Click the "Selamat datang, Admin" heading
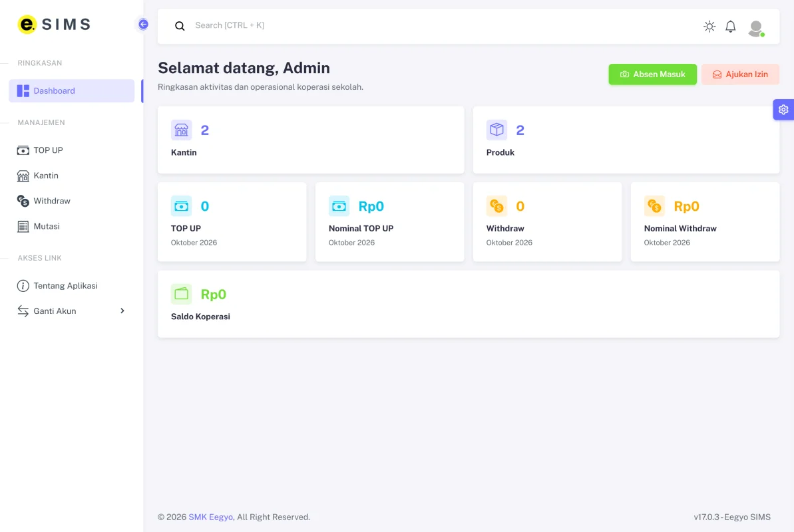Viewport: 794px width, 532px height. click(x=244, y=68)
